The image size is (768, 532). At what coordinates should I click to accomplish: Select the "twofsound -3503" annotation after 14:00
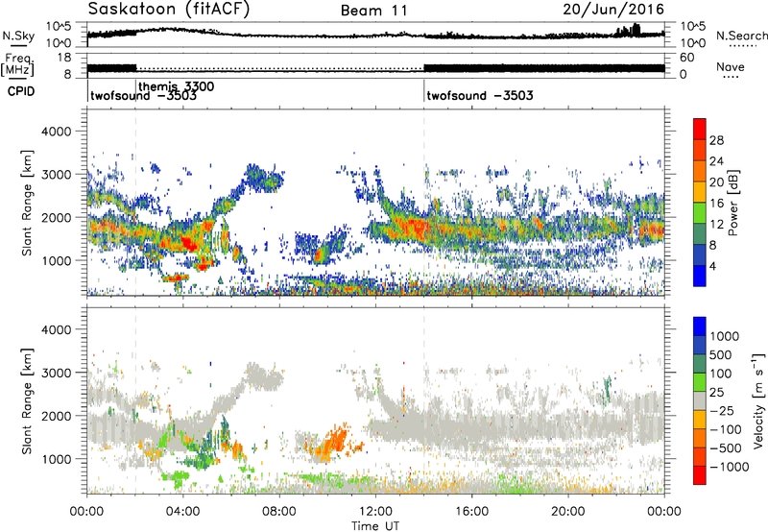(480, 95)
